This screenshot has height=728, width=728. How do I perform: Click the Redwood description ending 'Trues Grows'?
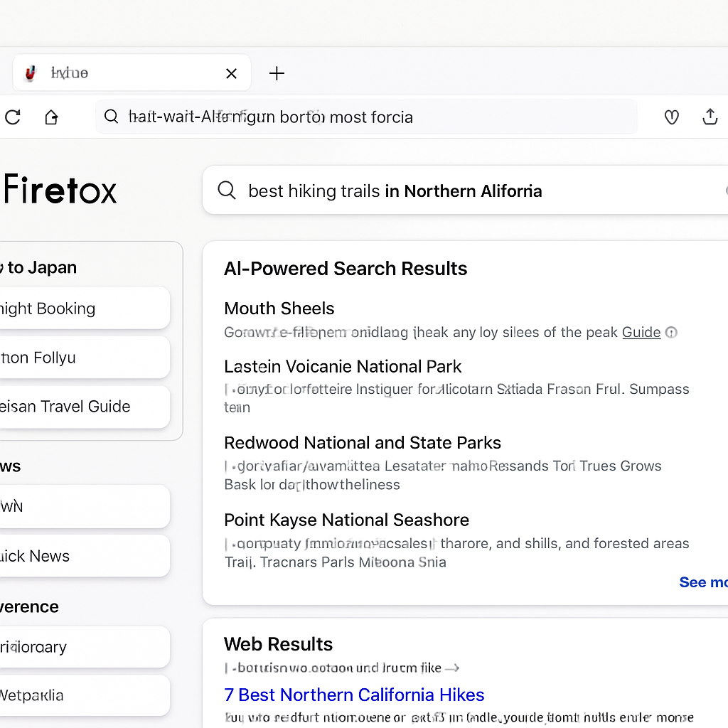pos(443,475)
